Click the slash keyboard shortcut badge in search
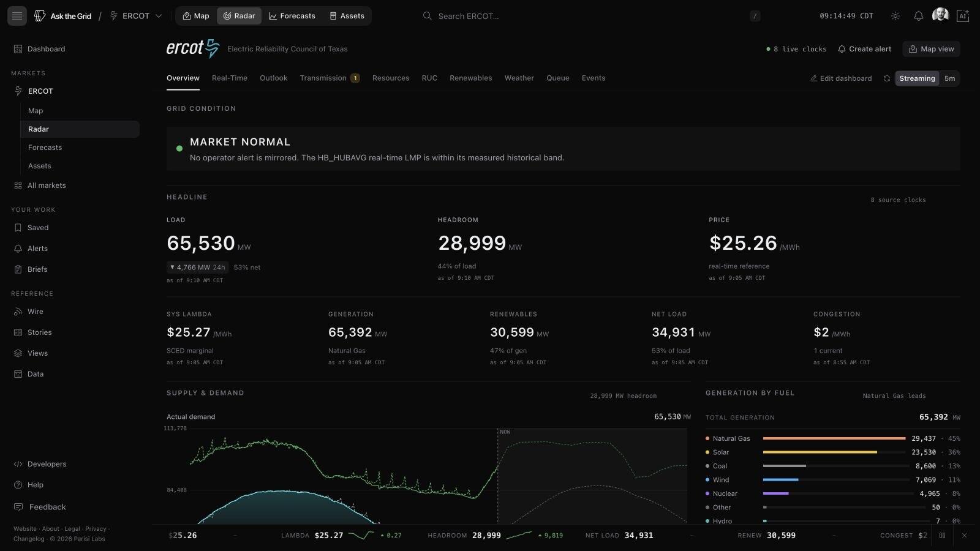 coord(755,16)
